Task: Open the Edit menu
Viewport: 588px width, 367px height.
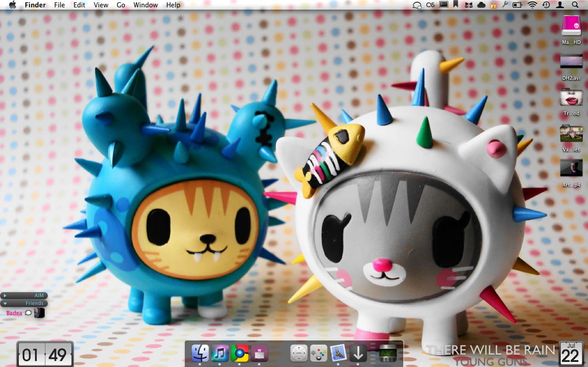Action: [80, 5]
